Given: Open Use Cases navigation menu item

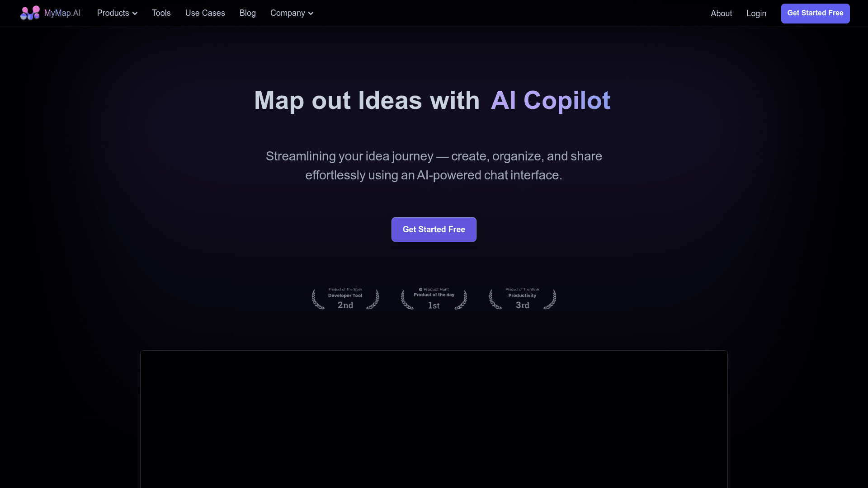Looking at the screenshot, I should (x=204, y=13).
